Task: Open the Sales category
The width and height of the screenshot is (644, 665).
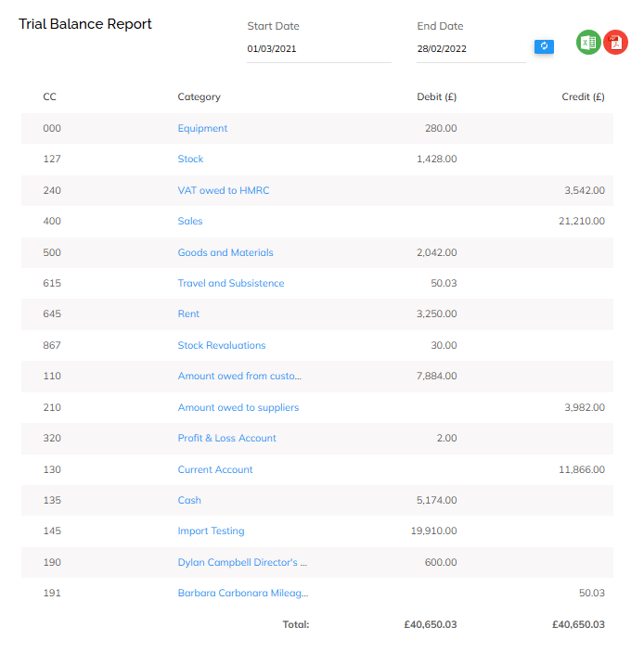Action: [190, 222]
